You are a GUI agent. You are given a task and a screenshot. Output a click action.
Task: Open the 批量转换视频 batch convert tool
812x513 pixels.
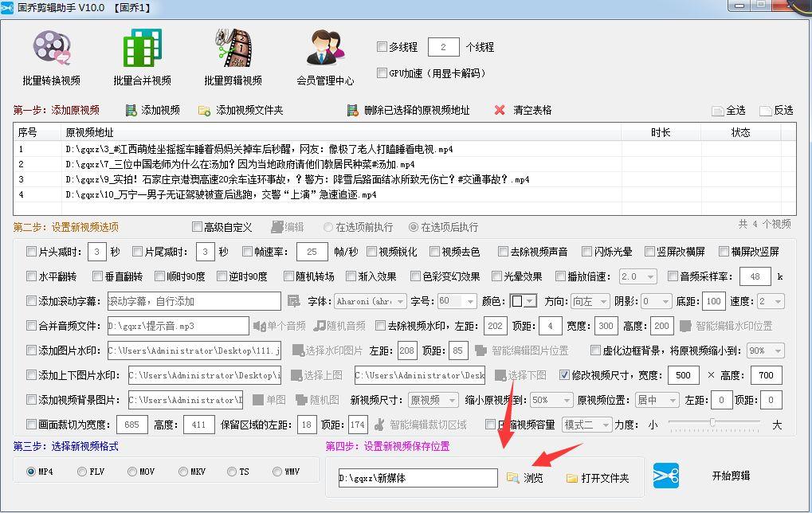(x=53, y=56)
